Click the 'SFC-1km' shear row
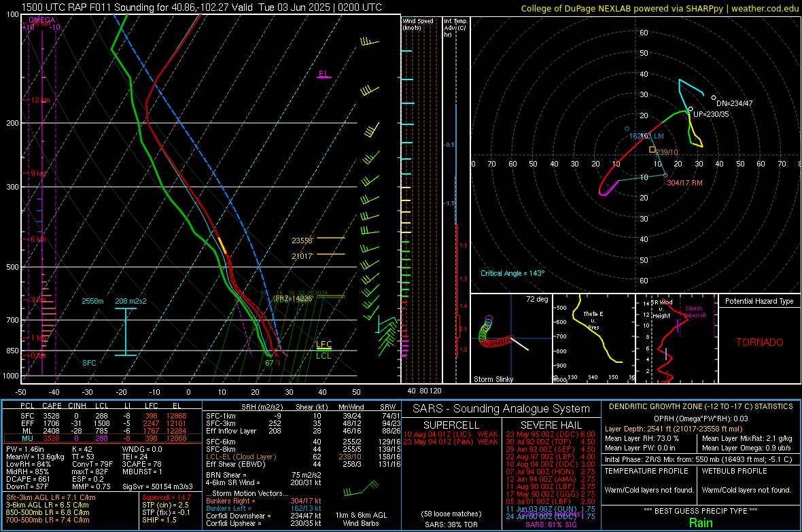Screen dimensions: 802x532 [x=303, y=416]
